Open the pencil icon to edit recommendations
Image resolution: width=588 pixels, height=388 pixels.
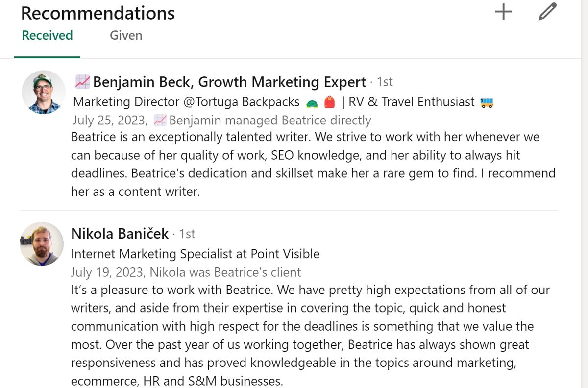tap(547, 13)
